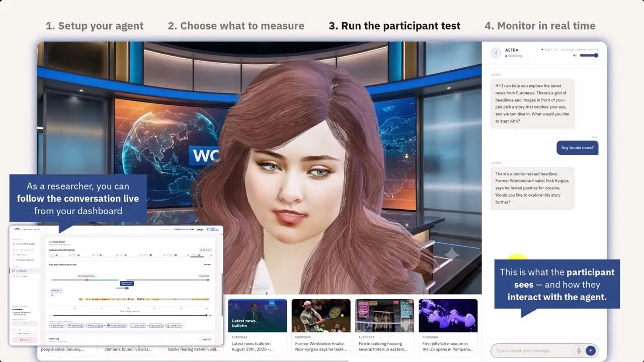Select step "3. Run the participant test"
Screen dimensions: 644x362
point(394,26)
